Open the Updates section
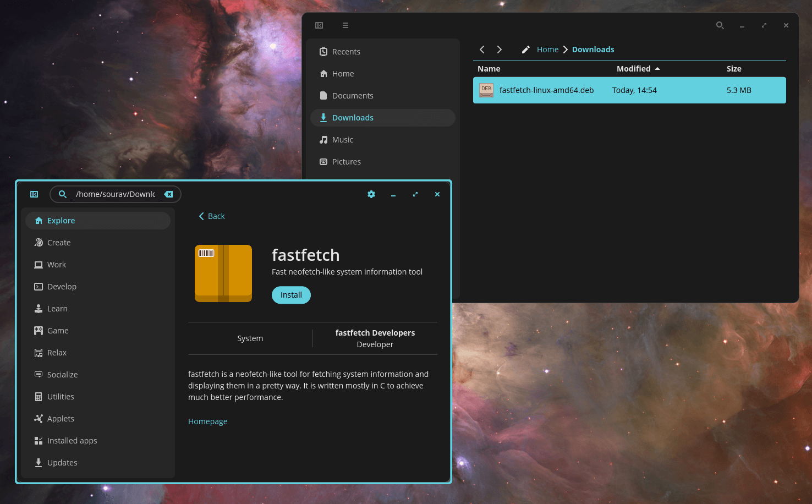The width and height of the screenshot is (812, 504). (62, 463)
